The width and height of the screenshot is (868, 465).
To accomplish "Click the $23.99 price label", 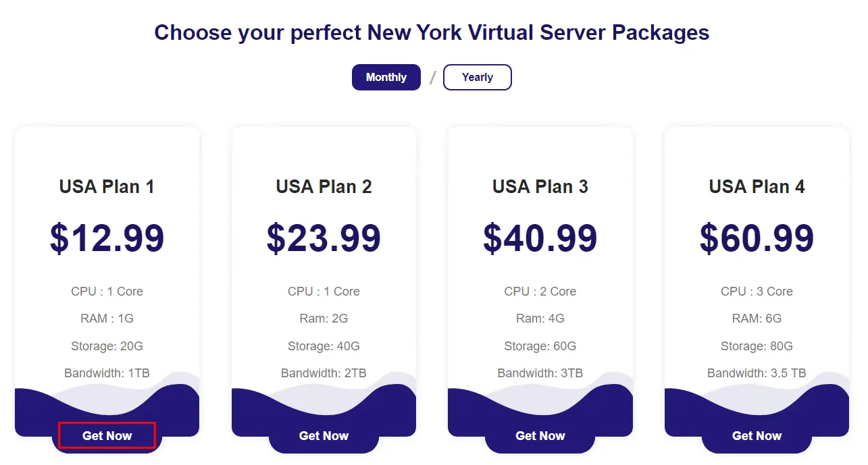I will pyautogui.click(x=323, y=238).
